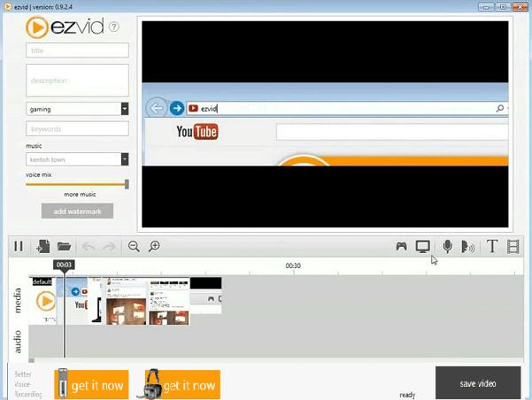Click the Better Voice Recording text

coord(27,384)
